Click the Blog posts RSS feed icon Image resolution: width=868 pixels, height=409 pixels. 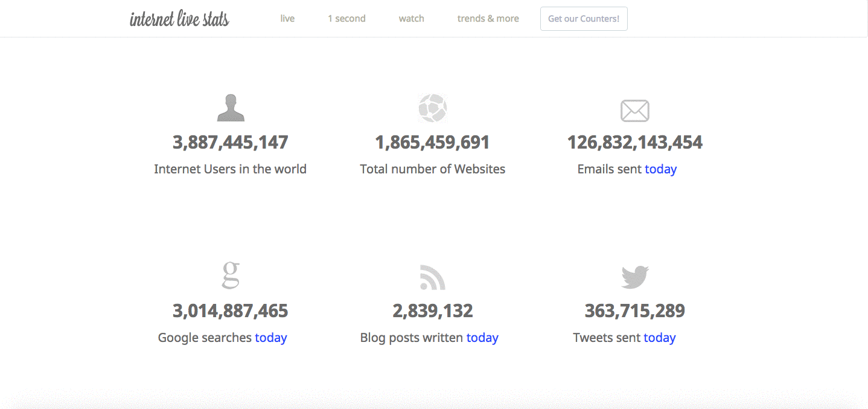tap(432, 277)
